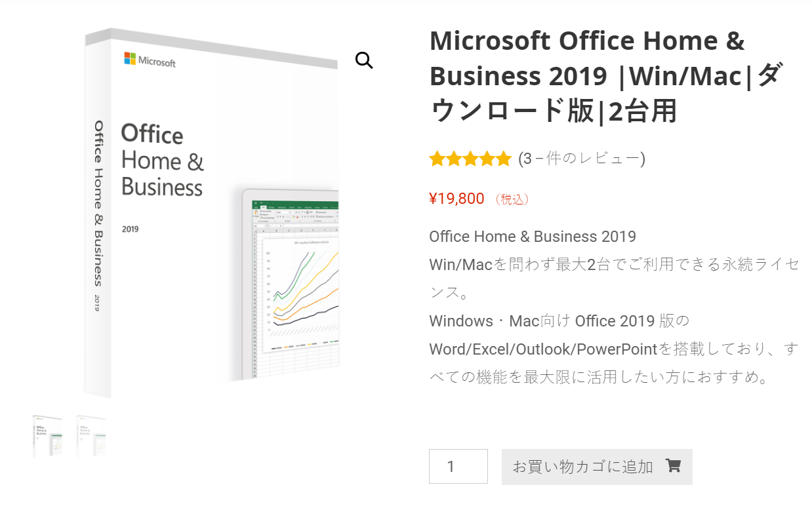This screenshot has height=506, width=812.
Task: Click the magnifier zoom icon on product image
Action: tap(364, 61)
